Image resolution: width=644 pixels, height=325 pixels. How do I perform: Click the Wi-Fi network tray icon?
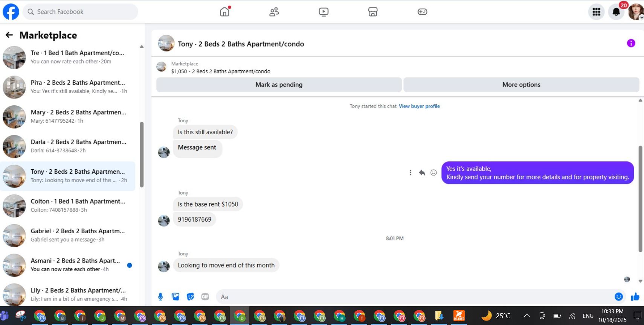(572, 316)
